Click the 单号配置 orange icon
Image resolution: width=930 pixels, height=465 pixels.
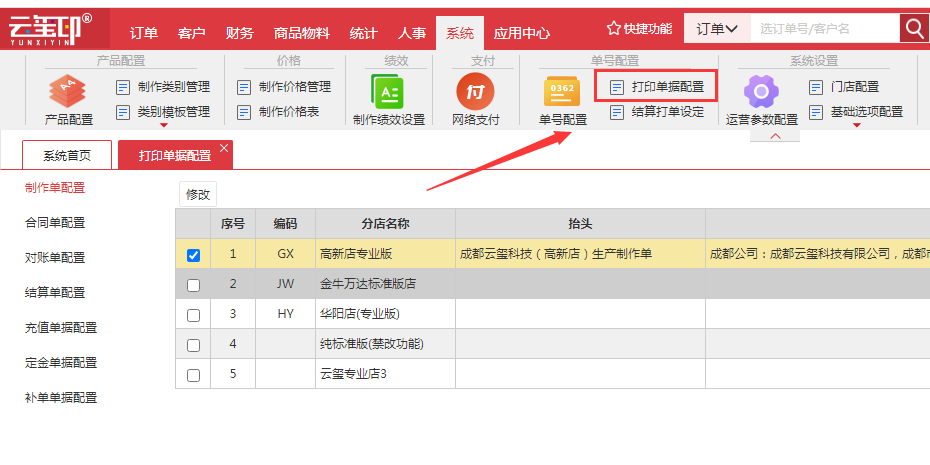point(563,93)
